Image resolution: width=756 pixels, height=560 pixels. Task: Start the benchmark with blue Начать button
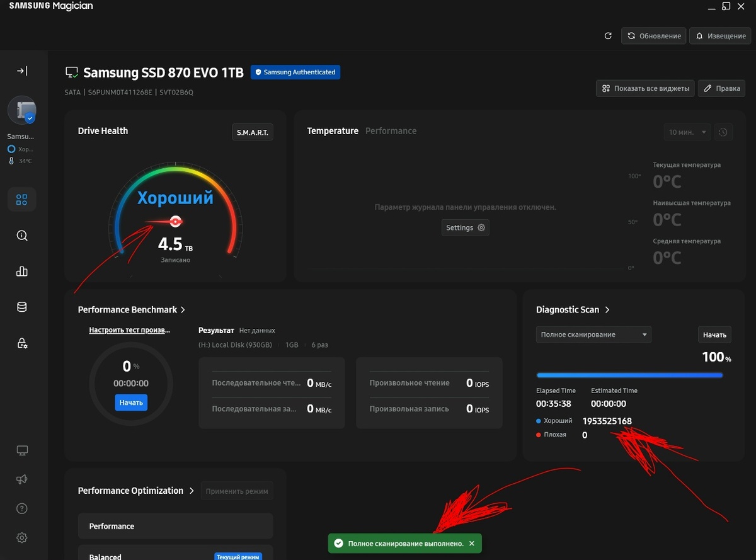[x=131, y=403]
